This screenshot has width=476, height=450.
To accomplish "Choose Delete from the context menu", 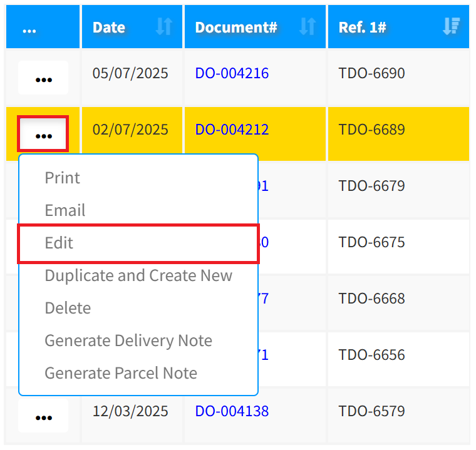I will coord(68,308).
